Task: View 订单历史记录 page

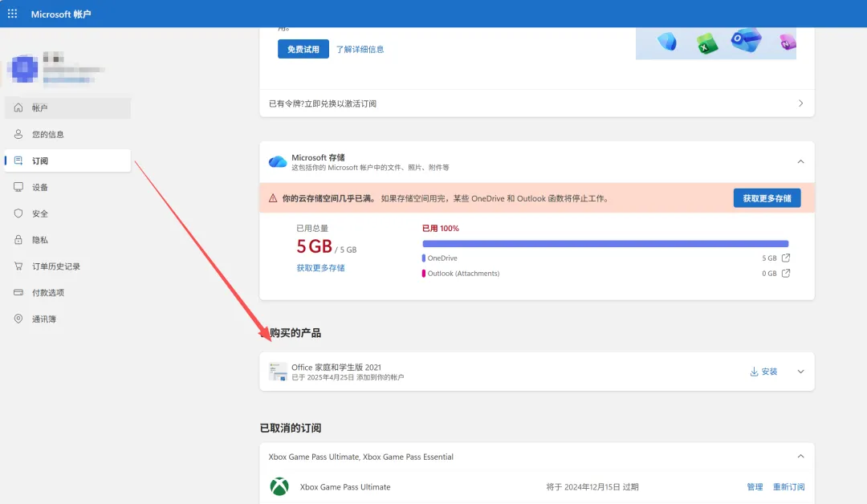Action: [x=68, y=266]
